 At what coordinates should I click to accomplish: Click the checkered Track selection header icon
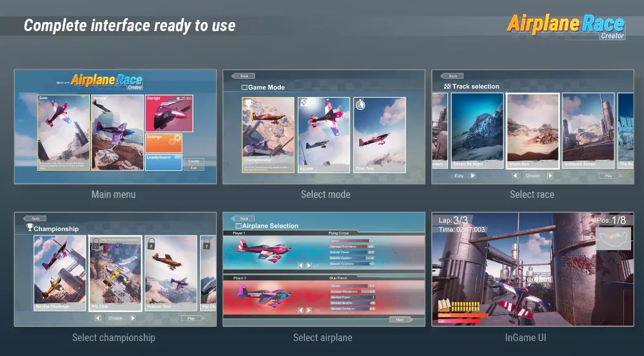(448, 86)
